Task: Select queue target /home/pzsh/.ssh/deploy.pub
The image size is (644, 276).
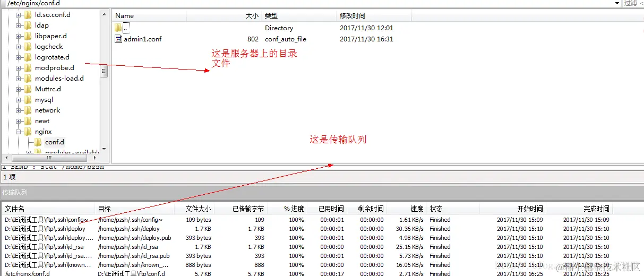Action: [x=135, y=238]
